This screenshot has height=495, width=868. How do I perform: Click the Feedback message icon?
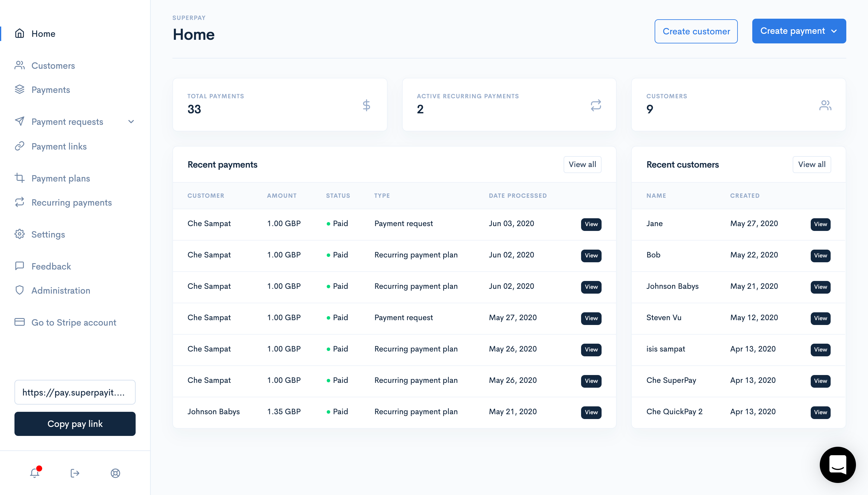click(x=20, y=266)
